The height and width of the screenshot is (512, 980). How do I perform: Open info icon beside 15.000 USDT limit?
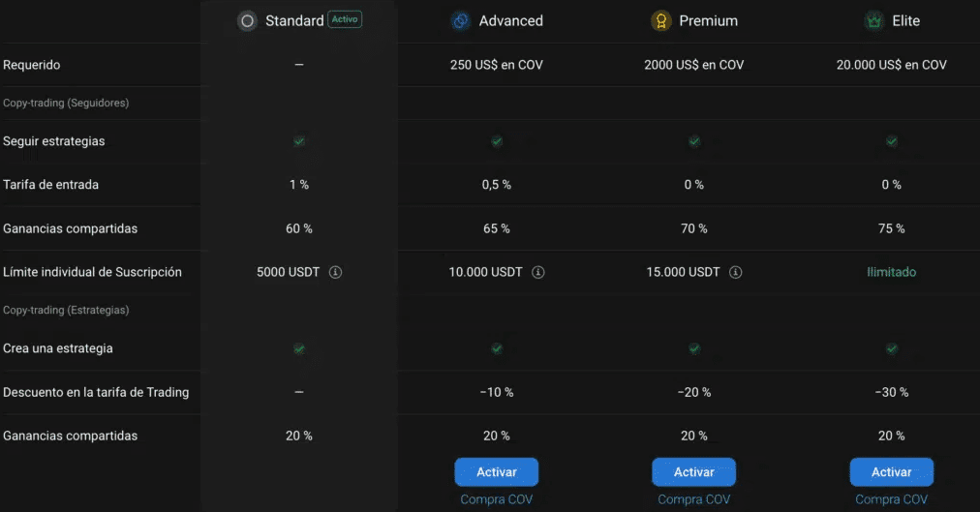736,272
